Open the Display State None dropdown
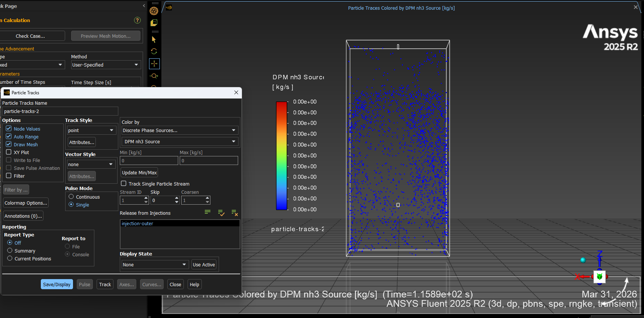The image size is (644, 318). pyautogui.click(x=154, y=265)
